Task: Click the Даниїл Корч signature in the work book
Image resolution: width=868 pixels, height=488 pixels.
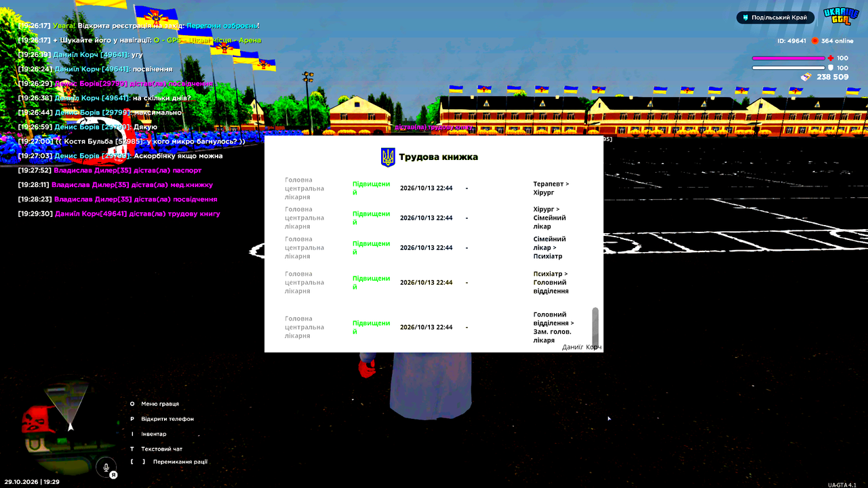Action: pos(582,347)
